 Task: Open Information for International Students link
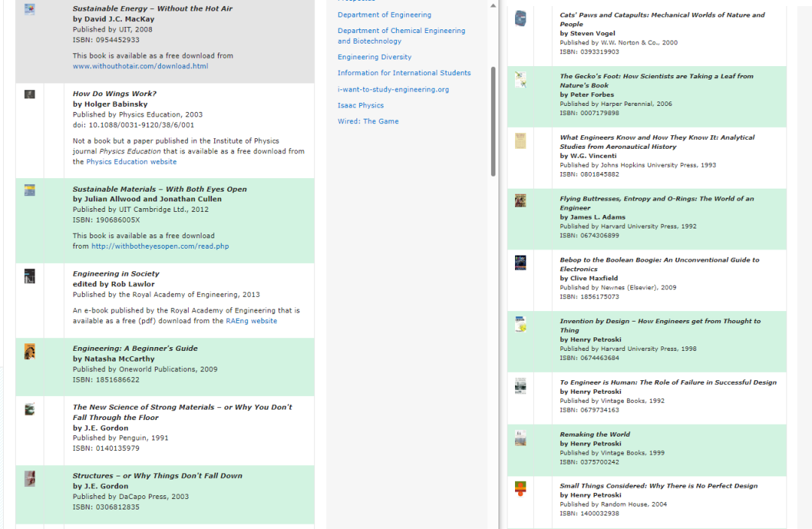click(404, 73)
